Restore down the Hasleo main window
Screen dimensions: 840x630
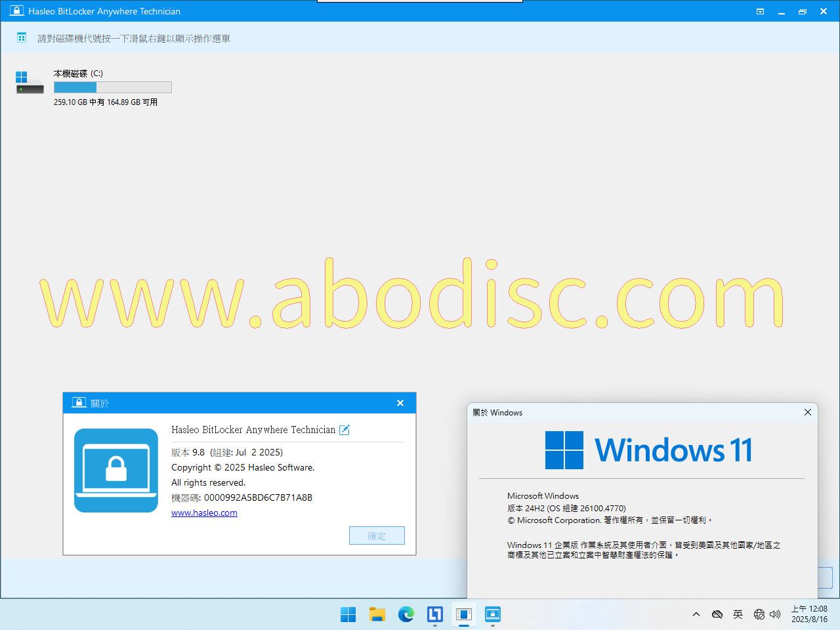[x=802, y=11]
